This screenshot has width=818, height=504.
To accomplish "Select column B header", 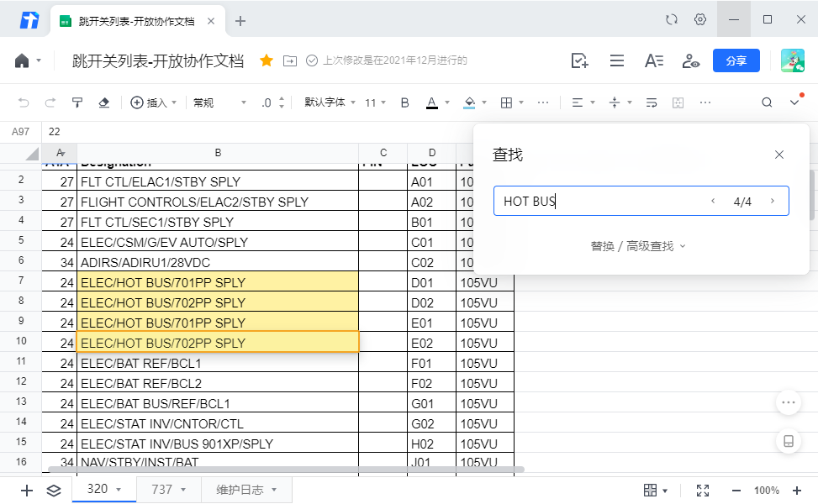I will click(x=218, y=153).
